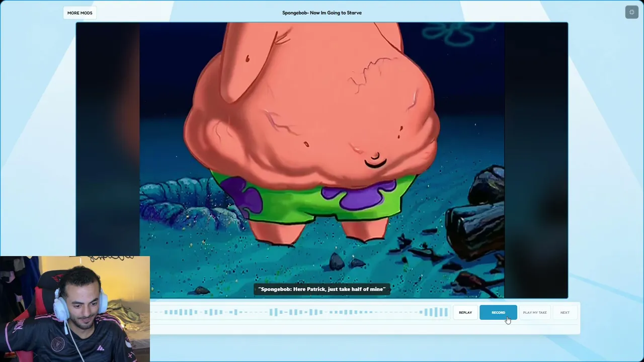Replay the clip with the REPLAY button
The height and width of the screenshot is (362, 644).
point(465,313)
